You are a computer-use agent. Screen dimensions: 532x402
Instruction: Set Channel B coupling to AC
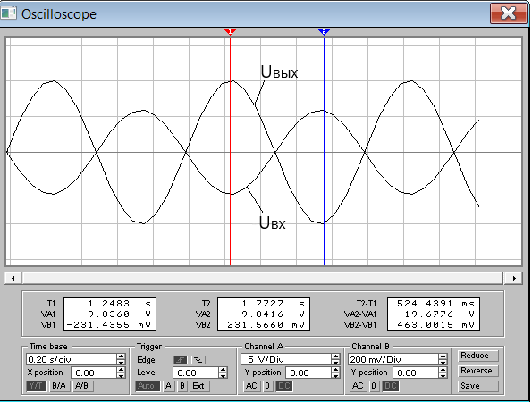point(359,386)
